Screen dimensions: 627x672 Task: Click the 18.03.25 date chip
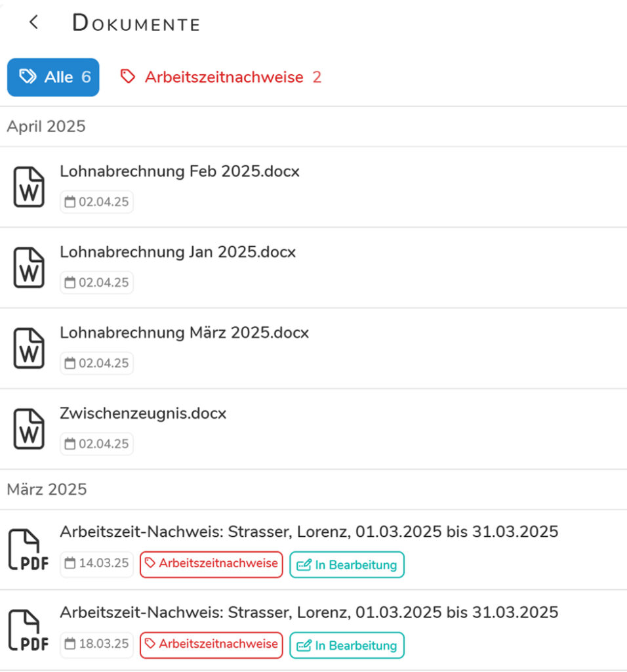[97, 644]
